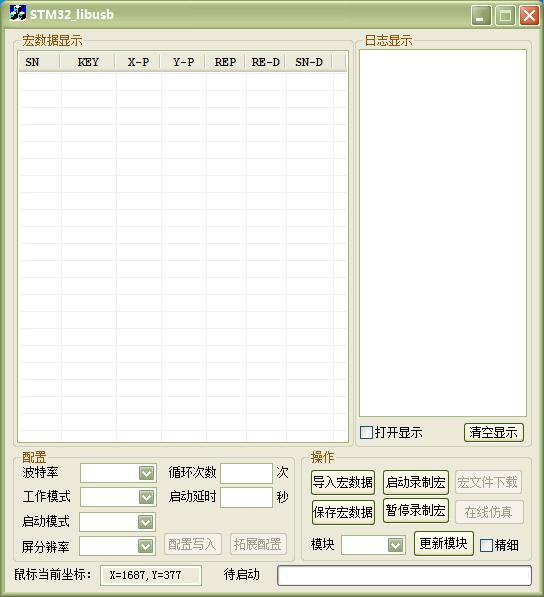Screen dimensions: 544x597
Task: Click the STM32_libusb title bar icon
Action: tap(18, 13)
